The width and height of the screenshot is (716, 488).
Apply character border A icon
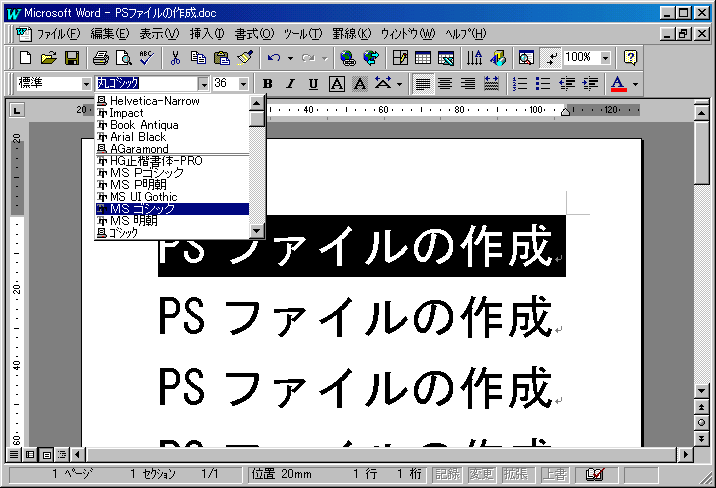[x=337, y=84]
